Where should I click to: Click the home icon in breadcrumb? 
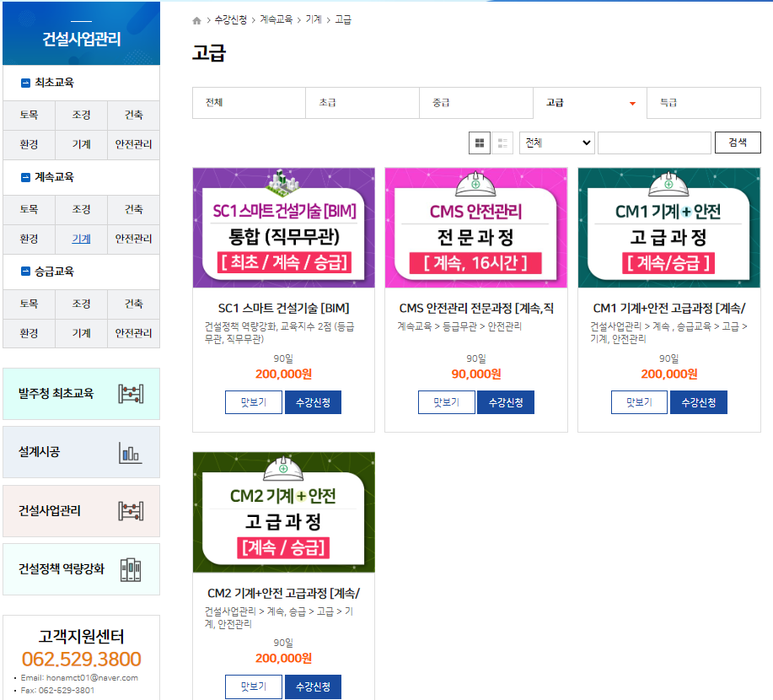197,20
